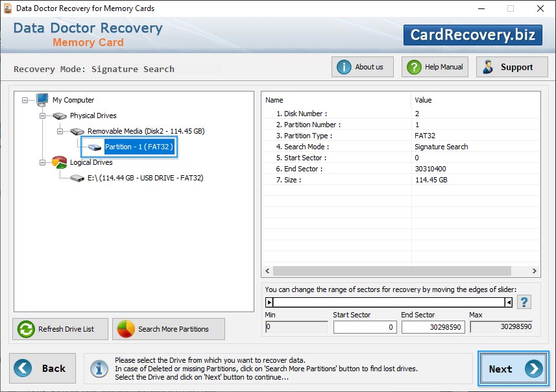Screen dimensions: 556x392
Task: Click the value 'FAT32' in the table
Action: coord(425,136)
